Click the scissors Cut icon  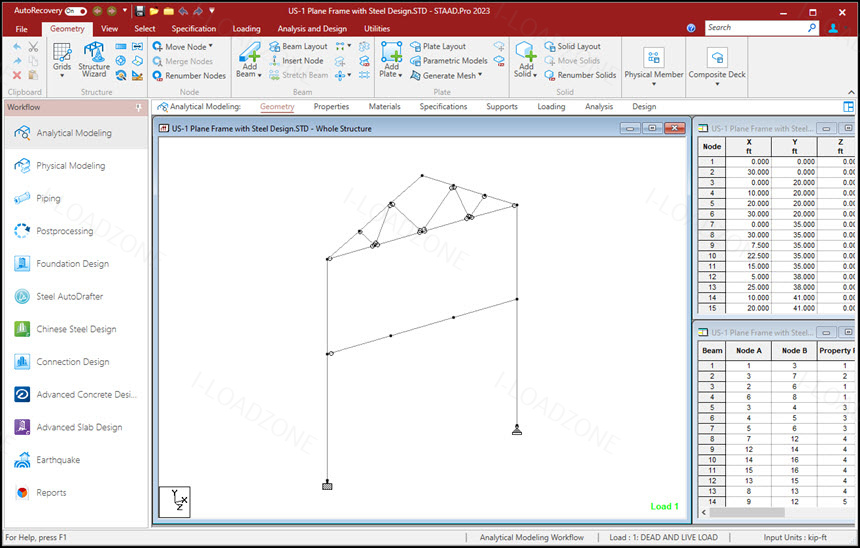[33, 47]
